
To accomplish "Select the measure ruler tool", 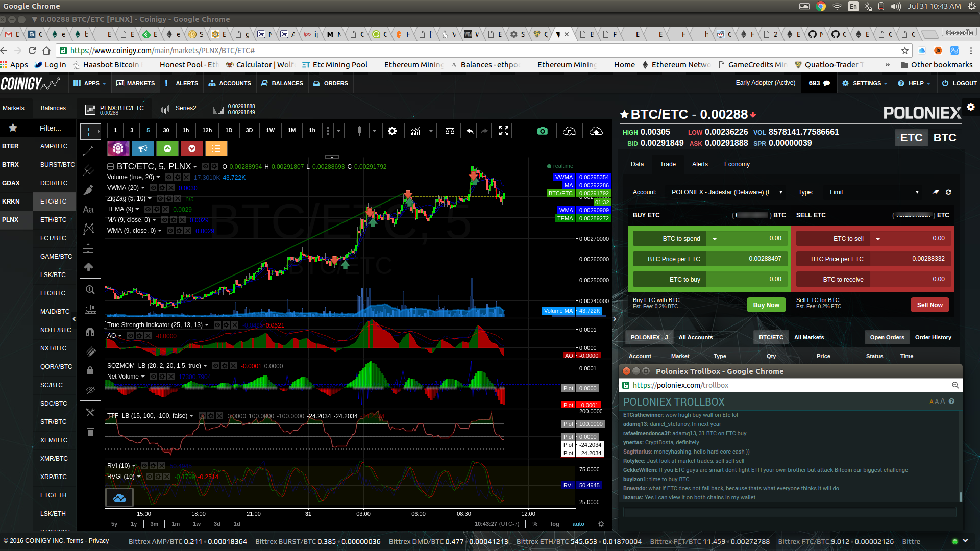I will [90, 309].
